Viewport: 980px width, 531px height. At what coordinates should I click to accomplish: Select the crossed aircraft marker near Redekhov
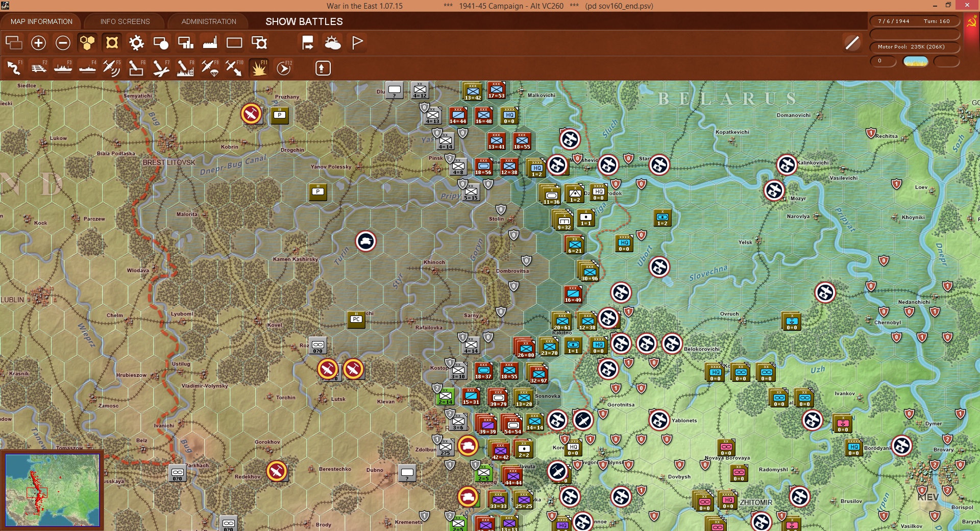(277, 471)
